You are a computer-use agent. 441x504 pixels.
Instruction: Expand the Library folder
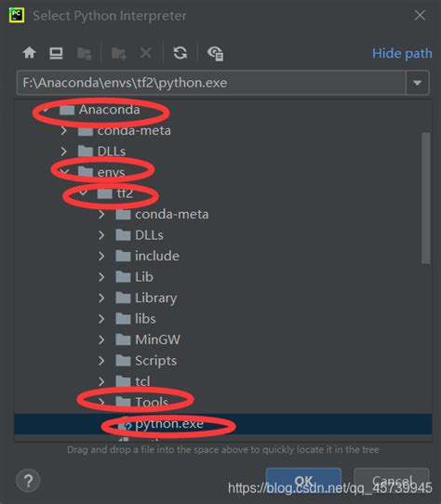101,298
